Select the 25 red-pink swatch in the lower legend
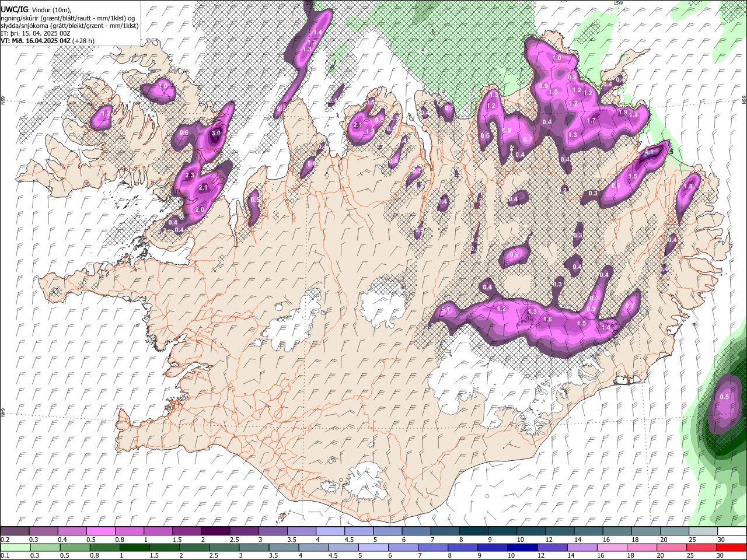Image resolution: width=747 pixels, height=560 pixels. (x=702, y=547)
